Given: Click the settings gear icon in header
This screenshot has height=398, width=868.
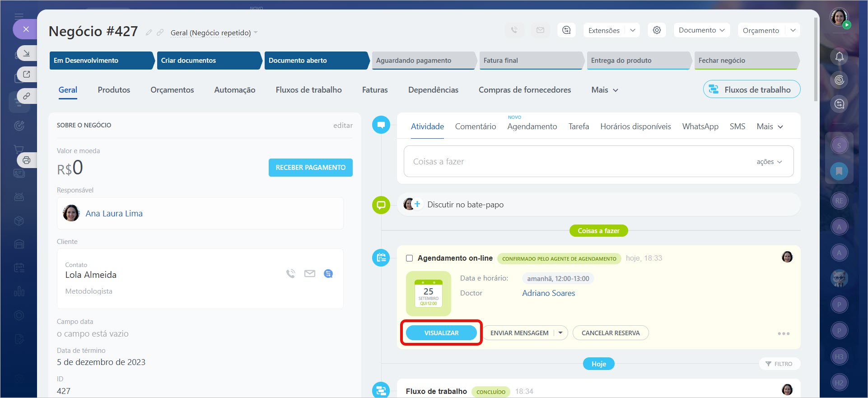Looking at the screenshot, I should [657, 30].
